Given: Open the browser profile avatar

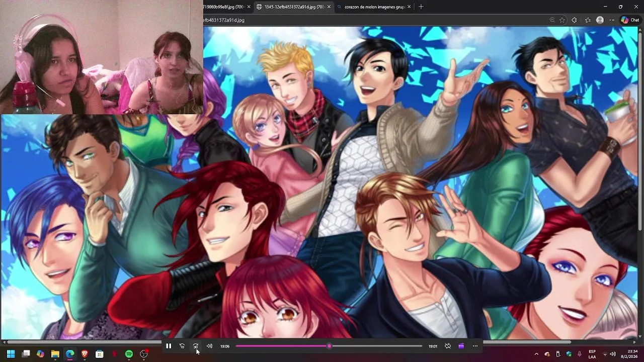Looking at the screenshot, I should coord(600,20).
